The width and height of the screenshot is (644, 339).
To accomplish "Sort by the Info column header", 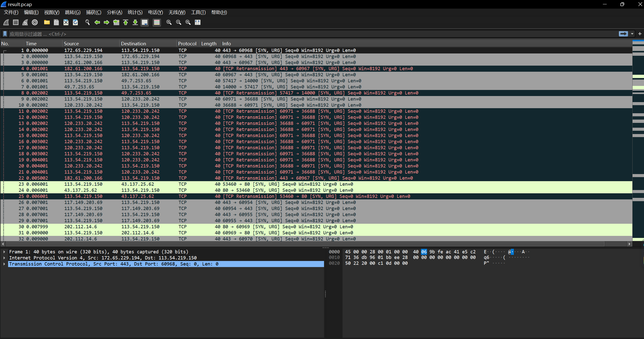I will [x=426, y=44].
